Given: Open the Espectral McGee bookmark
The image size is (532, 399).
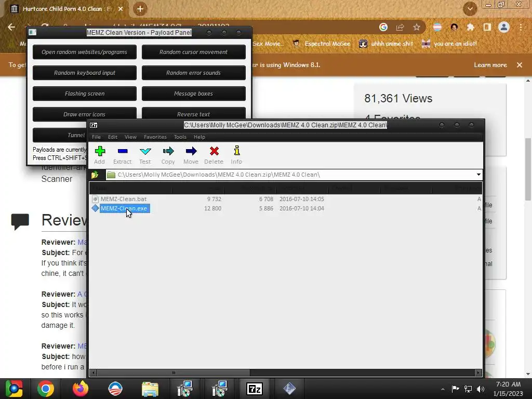Looking at the screenshot, I should [321, 44].
